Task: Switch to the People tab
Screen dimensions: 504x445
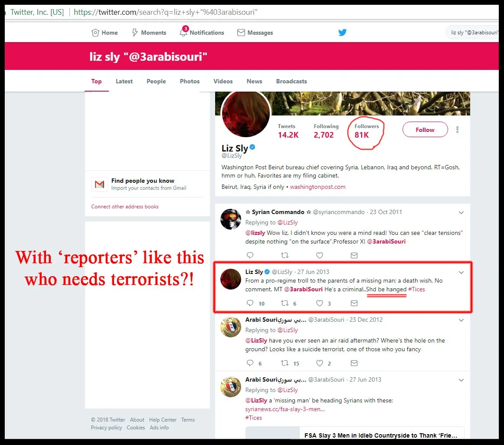Action: click(156, 82)
